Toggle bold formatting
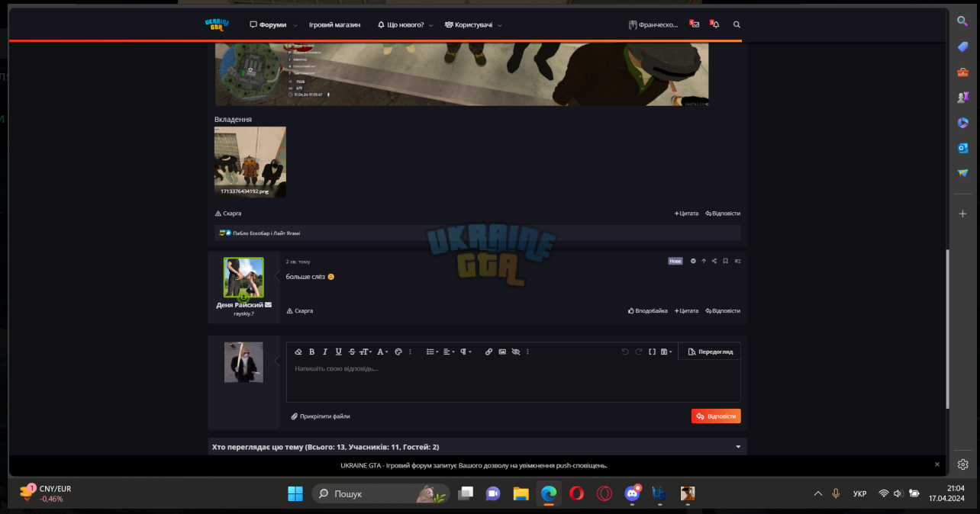Screen dimensions: 980x514 pos(311,352)
